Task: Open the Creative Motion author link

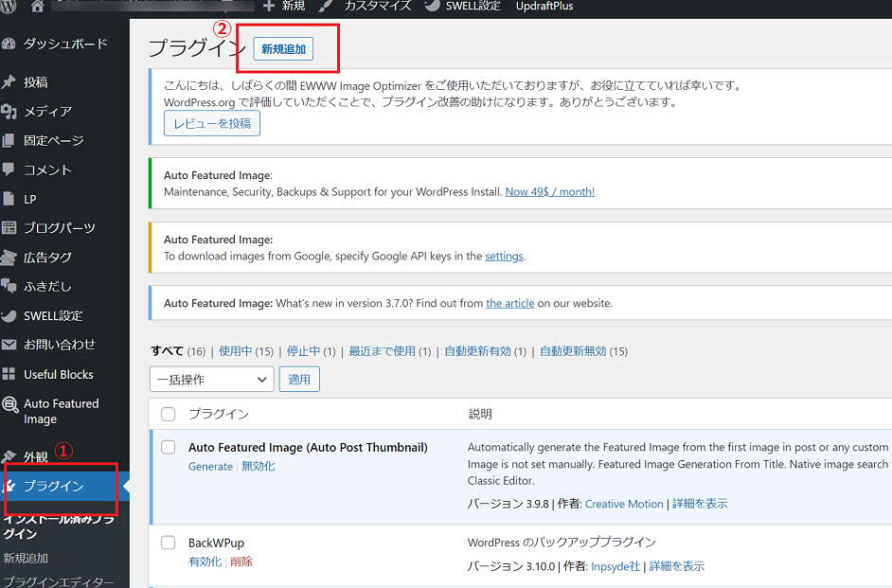Action: (624, 504)
